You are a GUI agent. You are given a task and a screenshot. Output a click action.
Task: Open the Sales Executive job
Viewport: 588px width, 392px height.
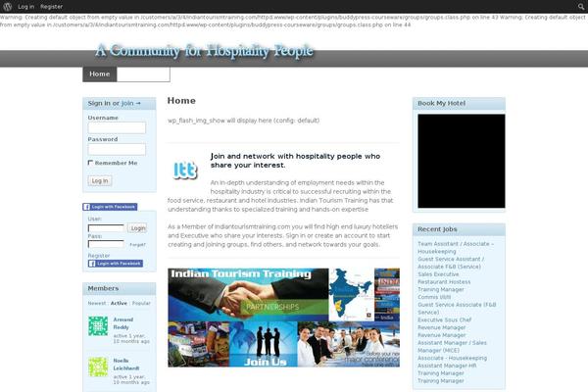438,274
